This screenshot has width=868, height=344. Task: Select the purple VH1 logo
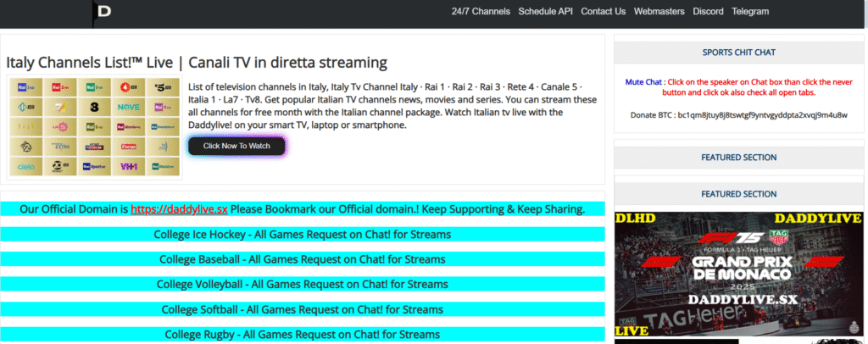[x=129, y=166]
